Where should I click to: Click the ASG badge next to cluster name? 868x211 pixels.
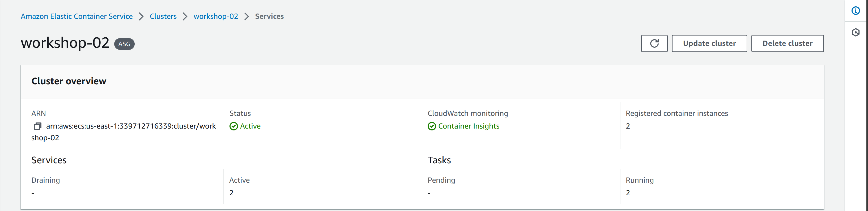click(x=124, y=44)
